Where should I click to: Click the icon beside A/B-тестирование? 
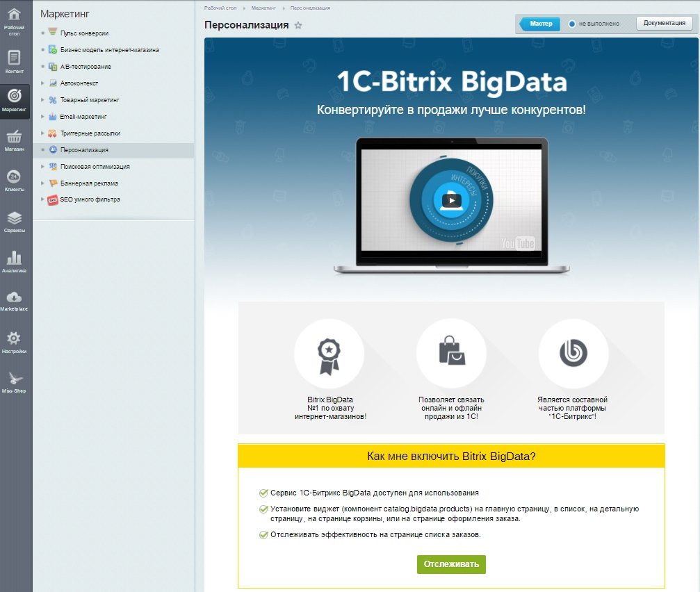point(53,67)
